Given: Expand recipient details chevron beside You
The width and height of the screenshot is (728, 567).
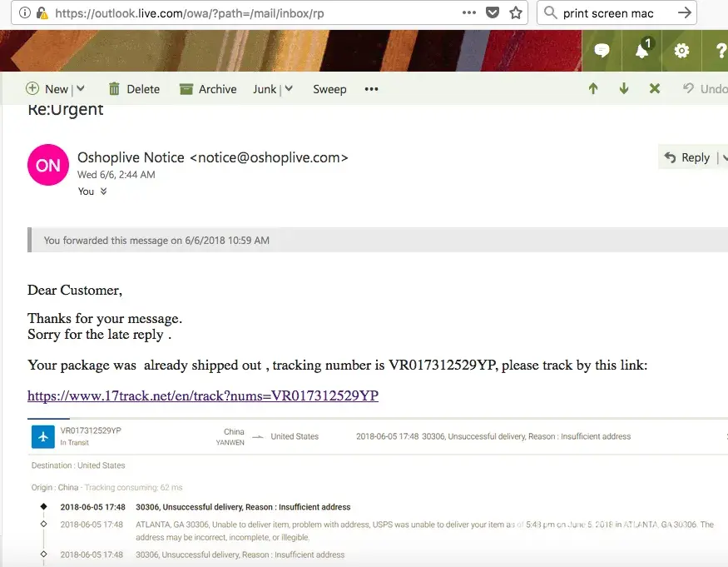Looking at the screenshot, I should [x=104, y=191].
